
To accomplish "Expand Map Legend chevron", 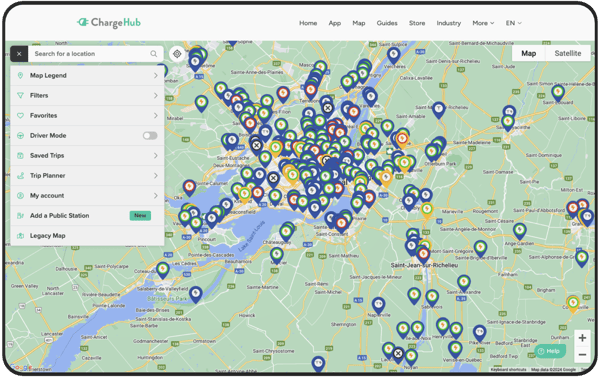I will pyautogui.click(x=156, y=75).
